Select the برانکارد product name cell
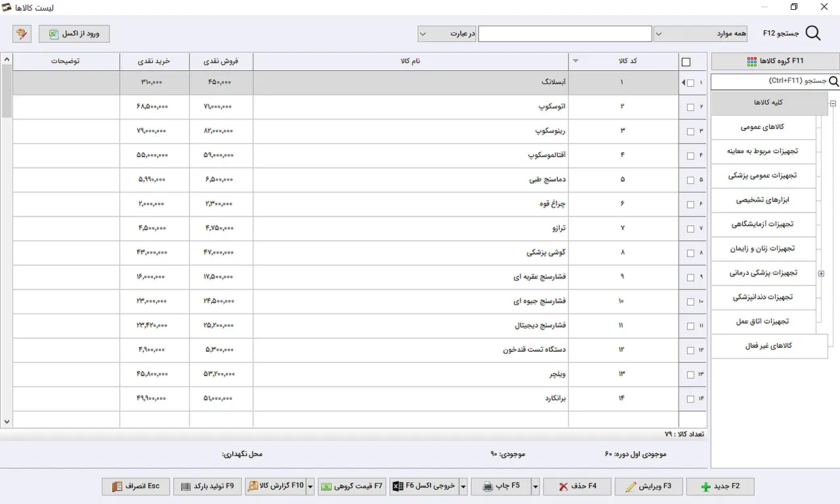840x504 pixels. point(411,398)
